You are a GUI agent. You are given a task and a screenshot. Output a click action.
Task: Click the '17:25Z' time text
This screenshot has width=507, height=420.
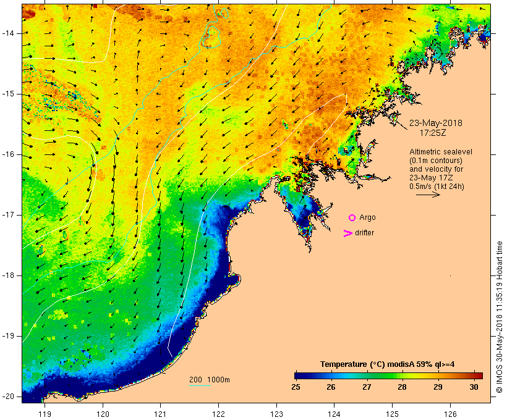click(433, 133)
